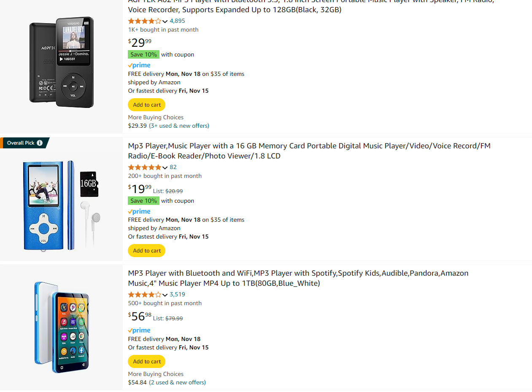The image size is (532, 392).
Task: Click star rating of AGPTEK player
Action: pos(144,21)
